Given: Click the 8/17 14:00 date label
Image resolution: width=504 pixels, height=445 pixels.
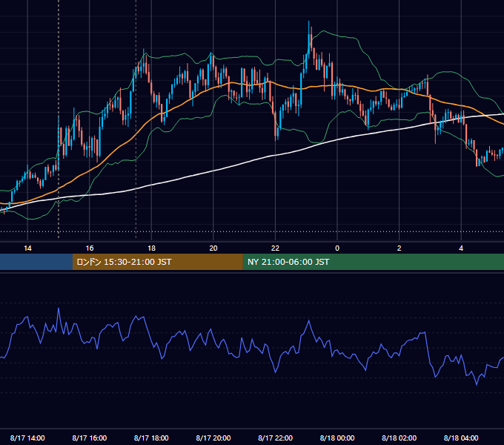Looking at the screenshot, I should point(27,438).
